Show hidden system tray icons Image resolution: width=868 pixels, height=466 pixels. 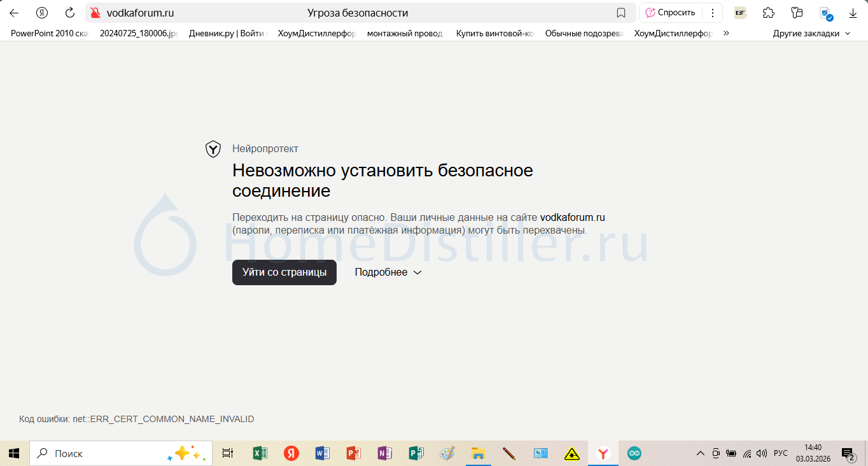(700, 453)
